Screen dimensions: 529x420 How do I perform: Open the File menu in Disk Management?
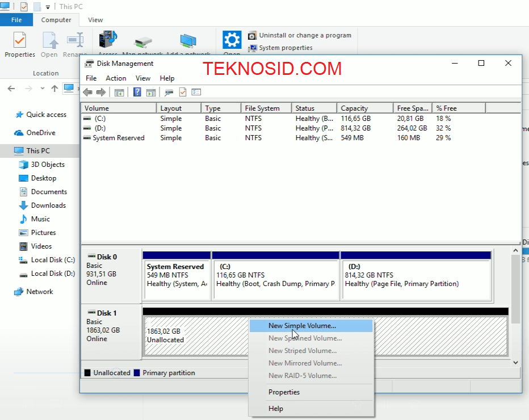click(91, 78)
